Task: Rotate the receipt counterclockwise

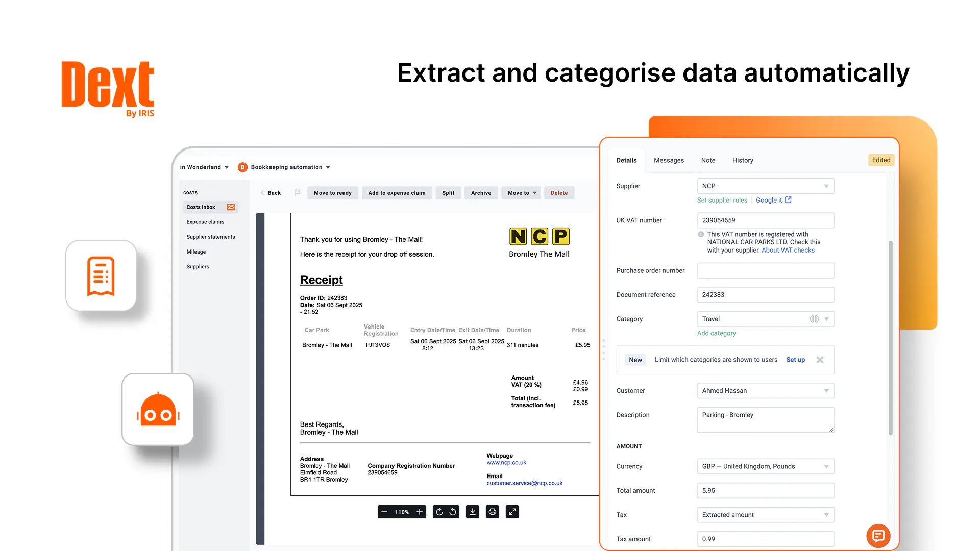Action: pyautogui.click(x=453, y=512)
